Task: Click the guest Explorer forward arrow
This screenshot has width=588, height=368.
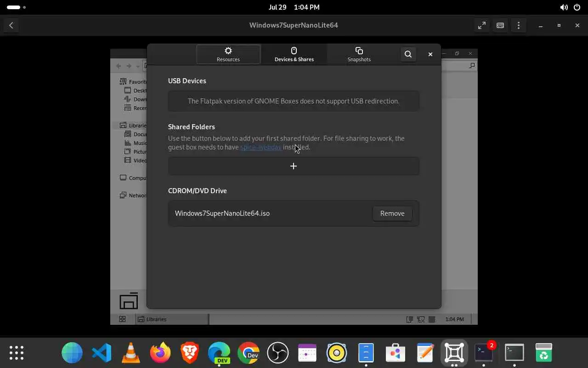Action: [x=129, y=66]
